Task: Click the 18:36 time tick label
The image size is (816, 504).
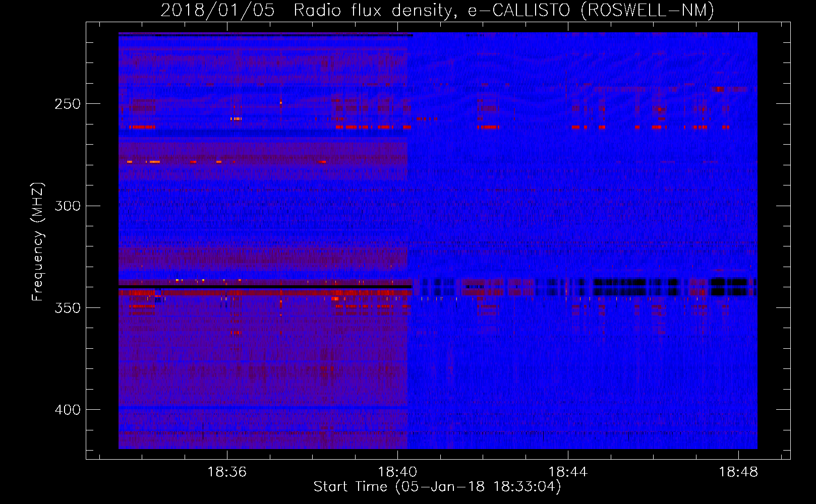Action: [227, 472]
